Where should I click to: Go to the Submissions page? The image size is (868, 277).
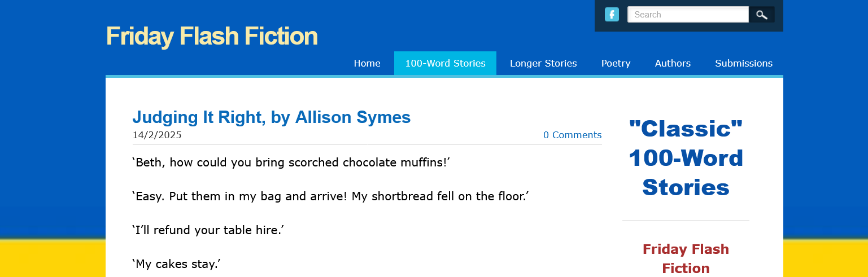[x=744, y=63]
